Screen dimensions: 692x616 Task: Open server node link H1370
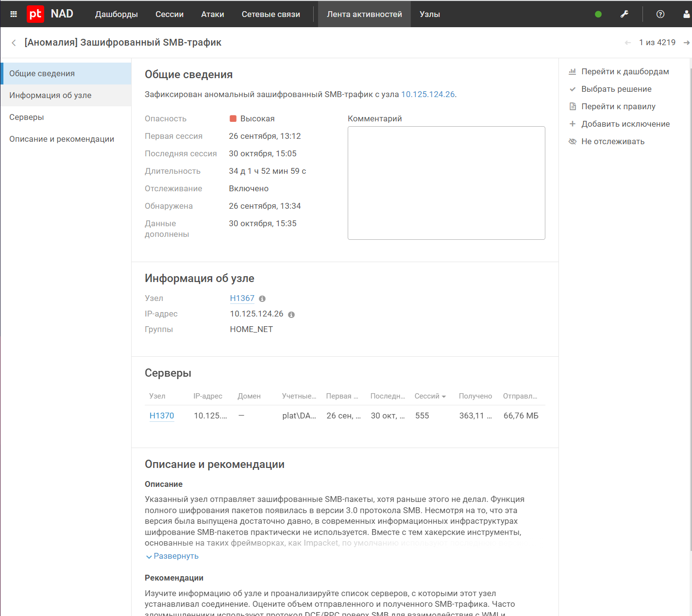pos(162,416)
